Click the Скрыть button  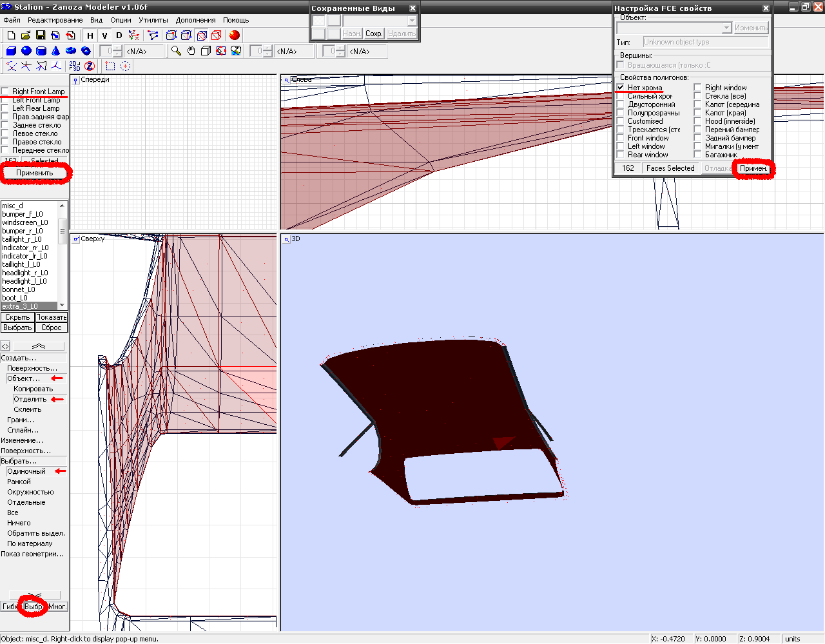click(x=17, y=317)
